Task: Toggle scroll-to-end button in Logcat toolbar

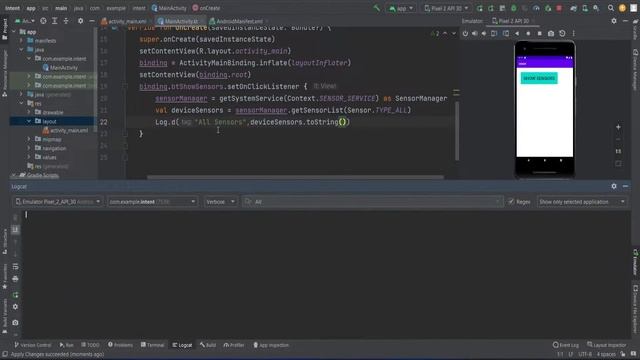Action: click(x=15, y=230)
